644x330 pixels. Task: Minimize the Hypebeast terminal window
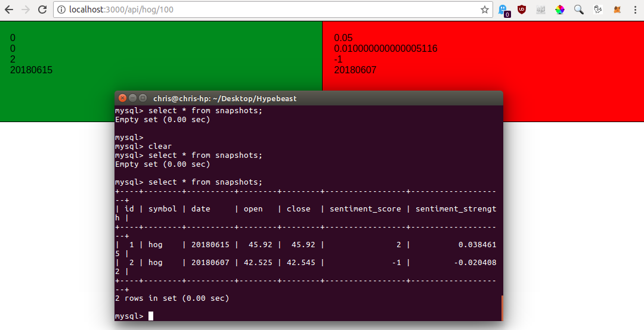tap(132, 98)
